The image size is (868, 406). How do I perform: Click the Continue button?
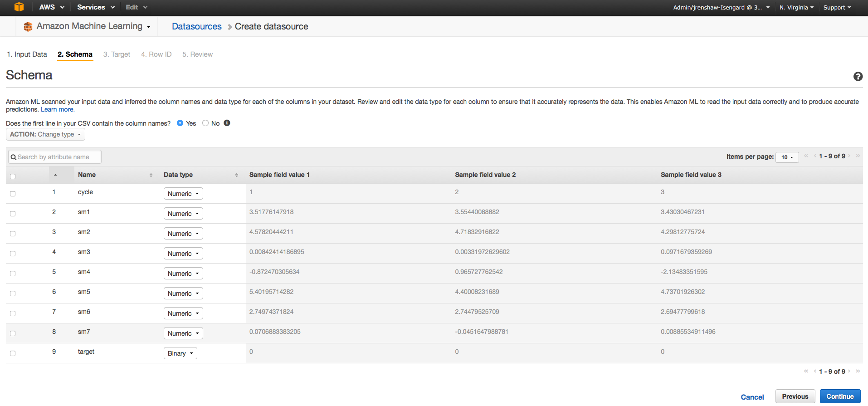click(x=840, y=396)
